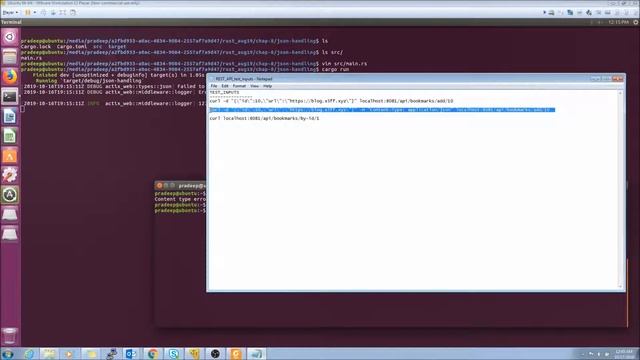Open Skype from the Windows taskbar
Image resolution: width=640 pixels, height=360 pixels.
[173, 354]
